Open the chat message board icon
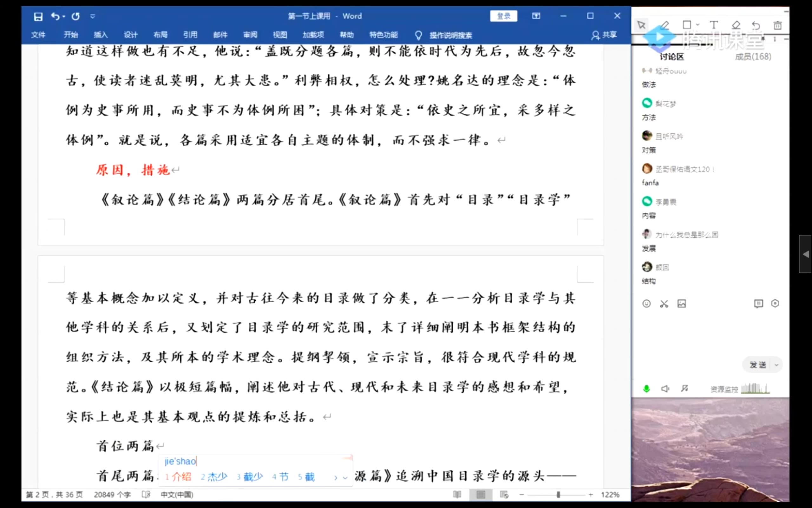 tap(758, 304)
